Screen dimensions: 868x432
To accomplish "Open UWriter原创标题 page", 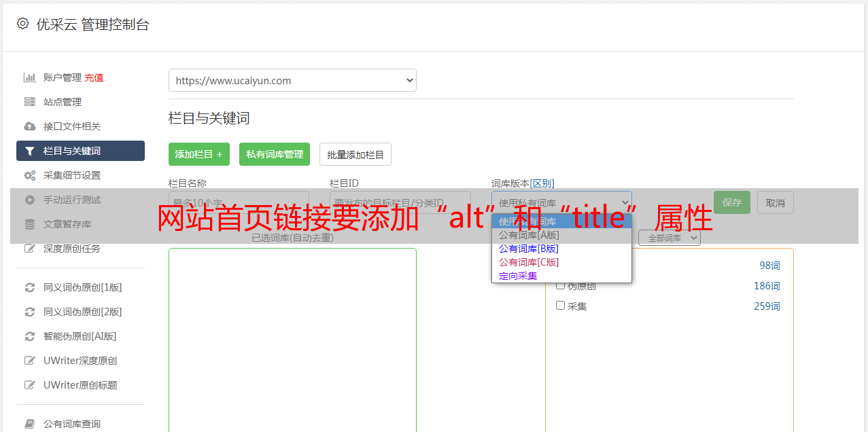I will [x=80, y=385].
